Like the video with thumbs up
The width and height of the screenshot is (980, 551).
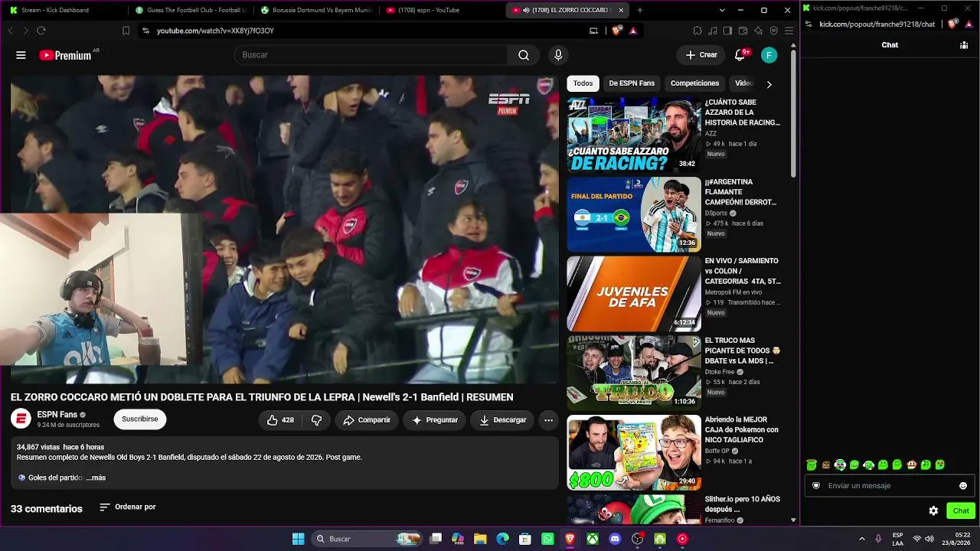point(280,420)
